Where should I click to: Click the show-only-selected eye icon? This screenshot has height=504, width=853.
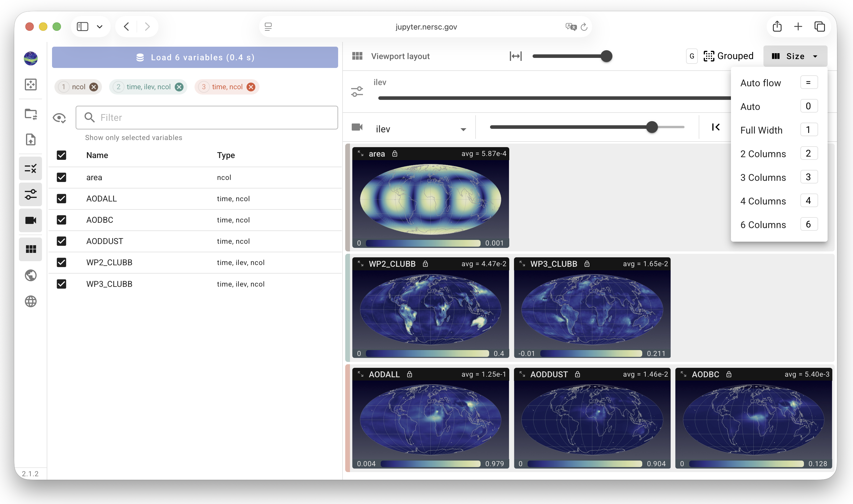click(x=59, y=118)
